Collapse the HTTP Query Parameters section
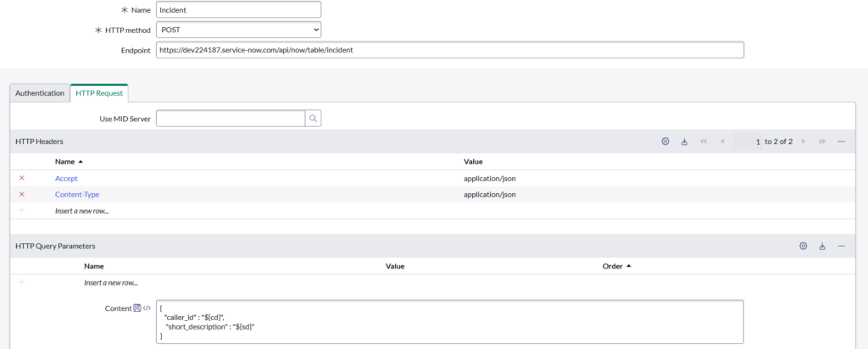 tap(841, 246)
